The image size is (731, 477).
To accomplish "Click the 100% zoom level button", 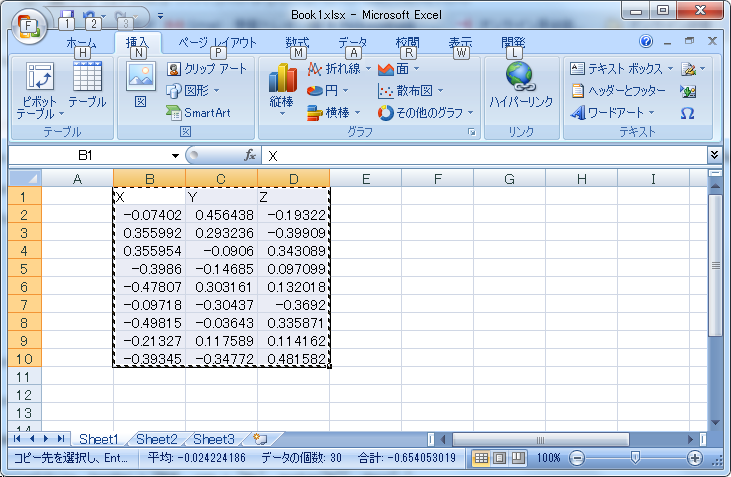I will 548,458.
